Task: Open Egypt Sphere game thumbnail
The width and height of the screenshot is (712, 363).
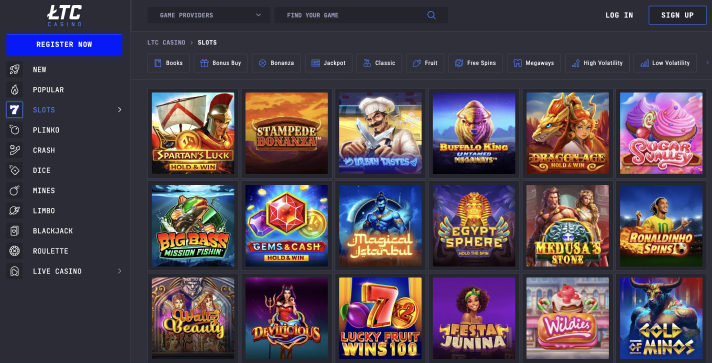Action: point(474,226)
